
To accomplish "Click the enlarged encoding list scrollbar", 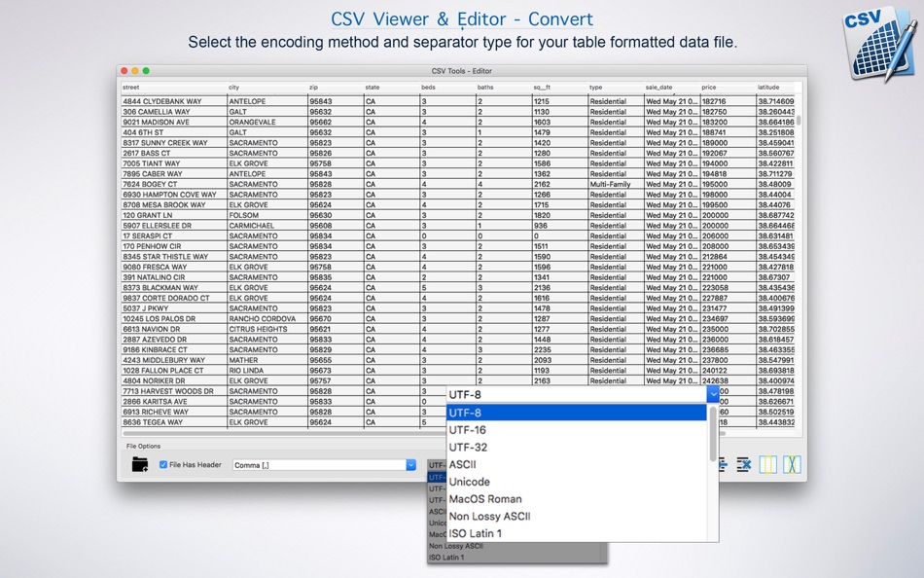I will click(x=713, y=435).
